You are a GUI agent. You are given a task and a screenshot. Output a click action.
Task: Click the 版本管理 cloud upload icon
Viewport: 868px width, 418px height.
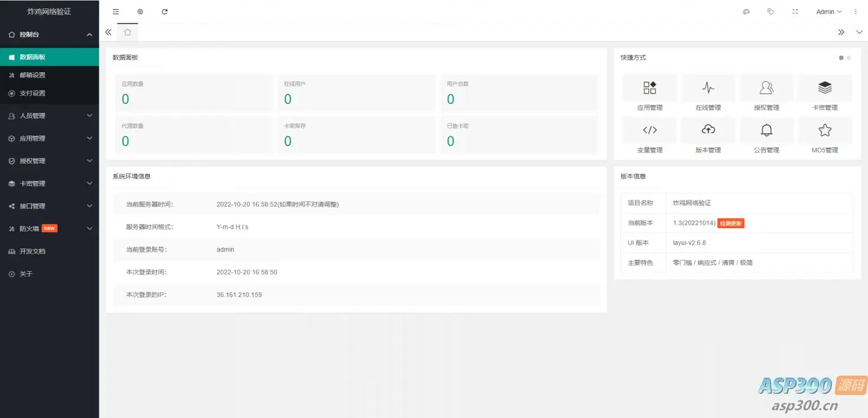click(x=708, y=130)
